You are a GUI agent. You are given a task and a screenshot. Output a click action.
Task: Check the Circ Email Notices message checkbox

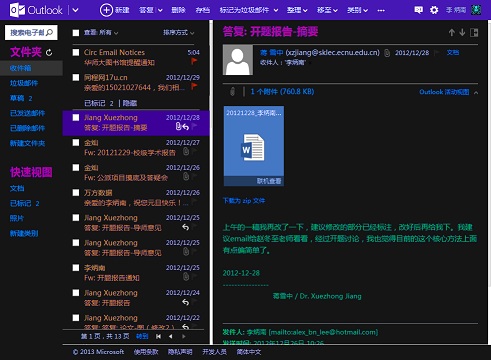tap(76, 52)
